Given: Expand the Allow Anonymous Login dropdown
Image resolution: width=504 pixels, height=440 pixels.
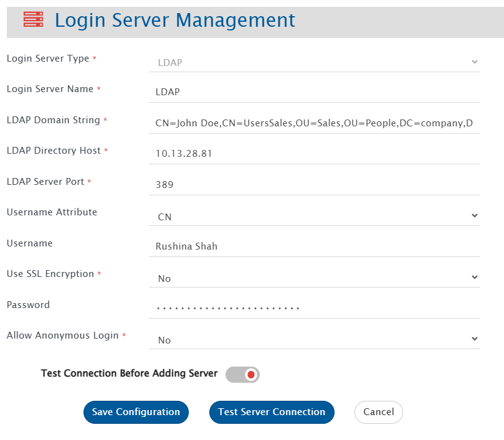Looking at the screenshot, I should pyautogui.click(x=315, y=339).
